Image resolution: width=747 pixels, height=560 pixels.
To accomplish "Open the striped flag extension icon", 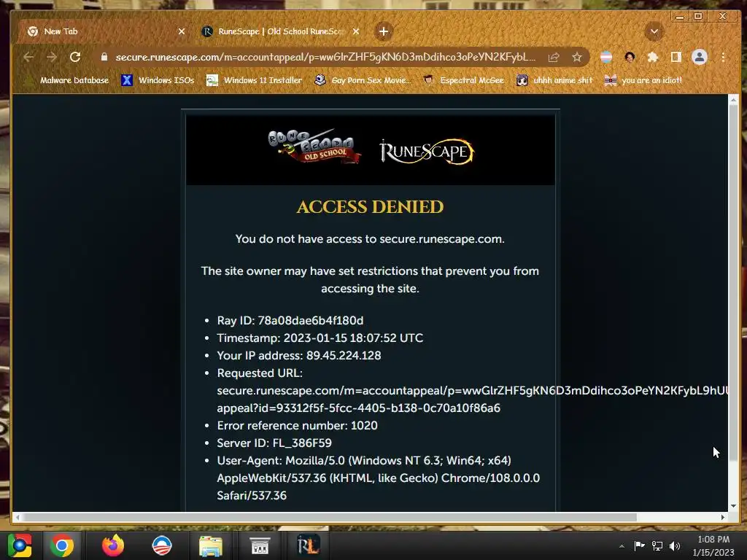I will pyautogui.click(x=606, y=57).
